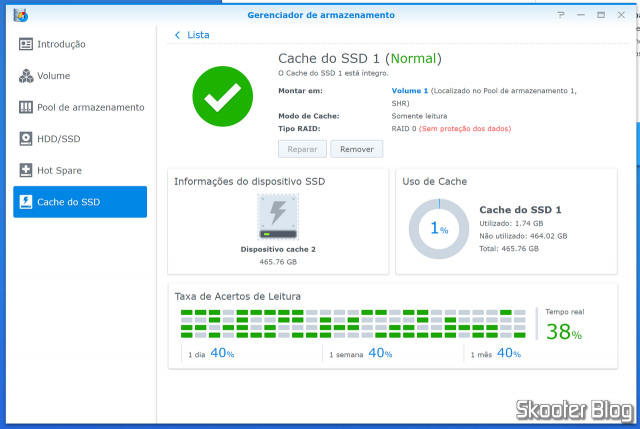Viewport: 640px width, 429px height.
Task: Click 'Somente leitura' cache mode value
Action: pos(419,116)
